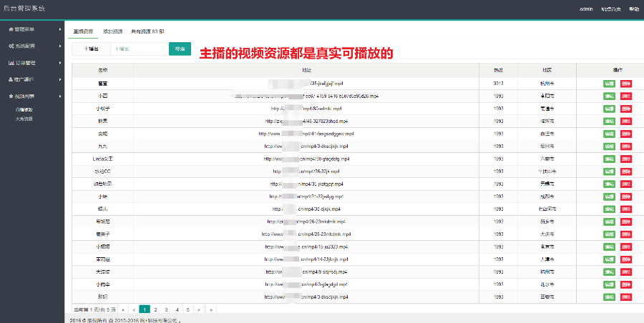Click the user icon beside 推广源码
Screen dimensions: 644x323
(10, 79)
